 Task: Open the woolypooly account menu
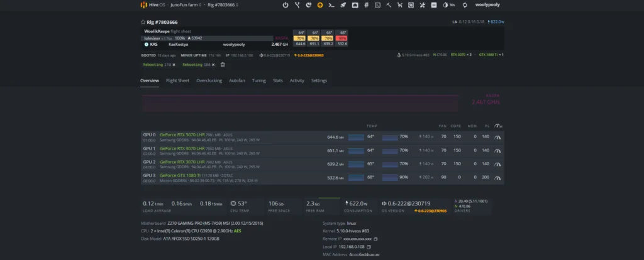click(487, 5)
